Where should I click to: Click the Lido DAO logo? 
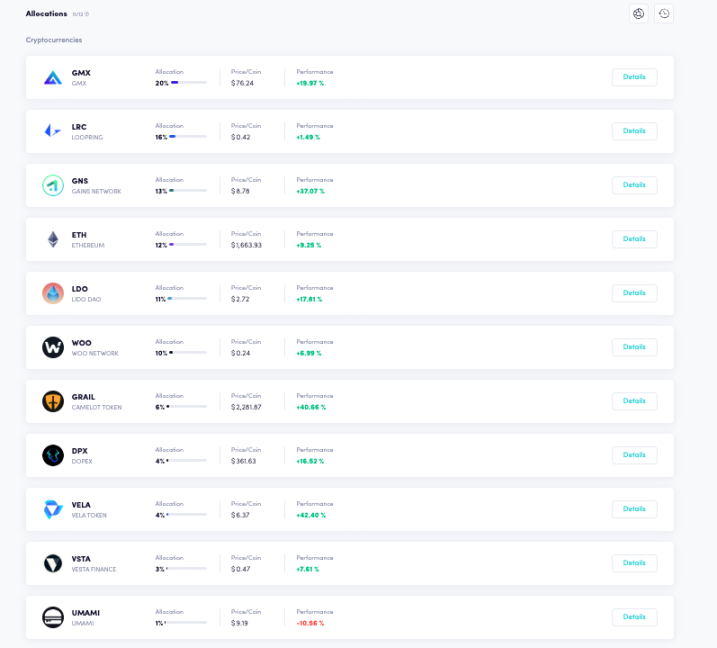[x=53, y=293]
